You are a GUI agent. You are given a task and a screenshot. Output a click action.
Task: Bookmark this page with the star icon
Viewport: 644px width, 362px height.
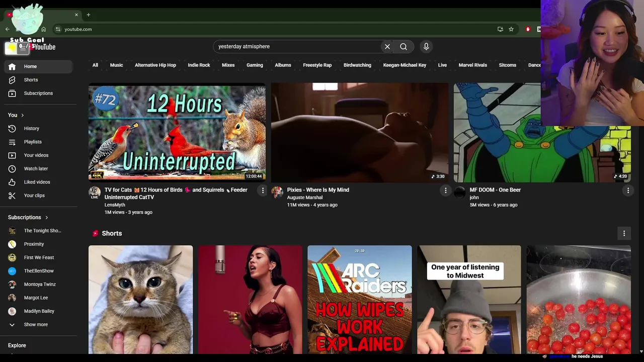pos(511,29)
